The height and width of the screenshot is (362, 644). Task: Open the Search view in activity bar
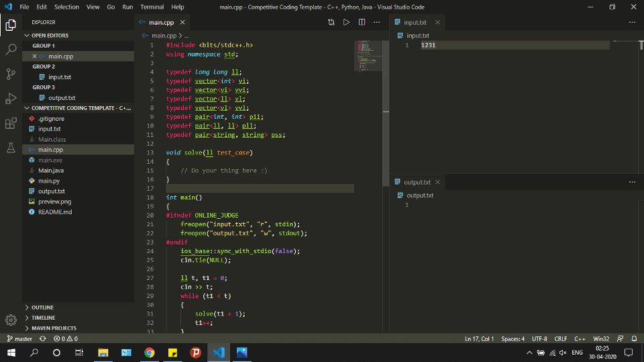pos(11,50)
